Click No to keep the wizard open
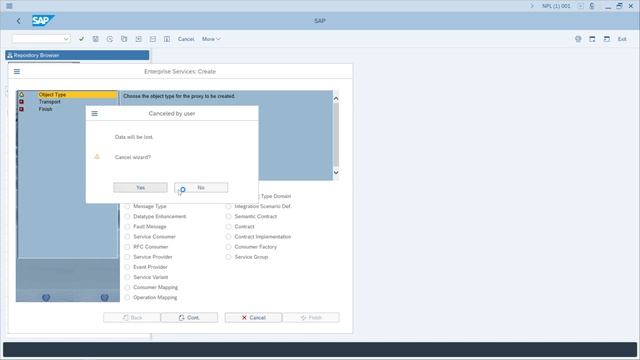The height and width of the screenshot is (360, 640). pyautogui.click(x=201, y=187)
